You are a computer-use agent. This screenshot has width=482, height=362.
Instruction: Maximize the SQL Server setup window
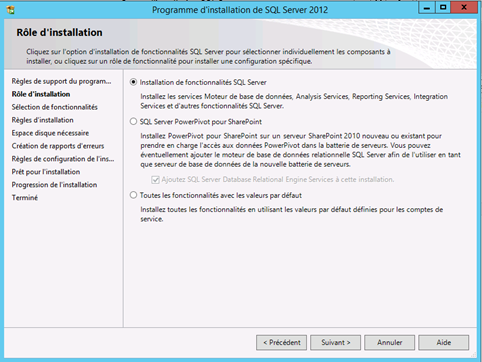[443, 7]
